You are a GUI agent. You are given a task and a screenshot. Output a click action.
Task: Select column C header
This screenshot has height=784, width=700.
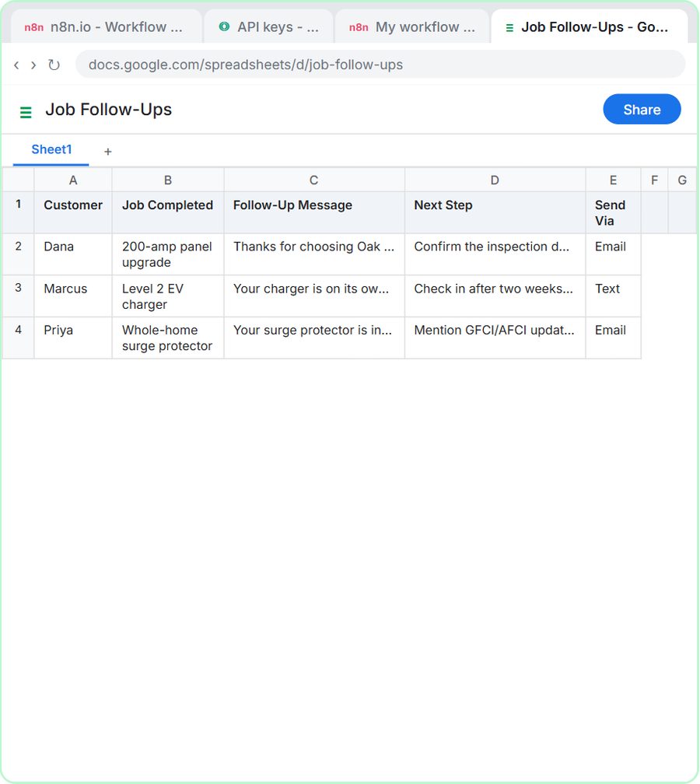(x=314, y=180)
